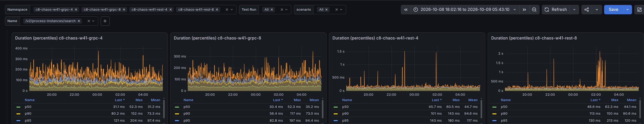Shift time range backwards
Image resolution: width=644 pixels, height=124 pixels.
pyautogui.click(x=406, y=10)
